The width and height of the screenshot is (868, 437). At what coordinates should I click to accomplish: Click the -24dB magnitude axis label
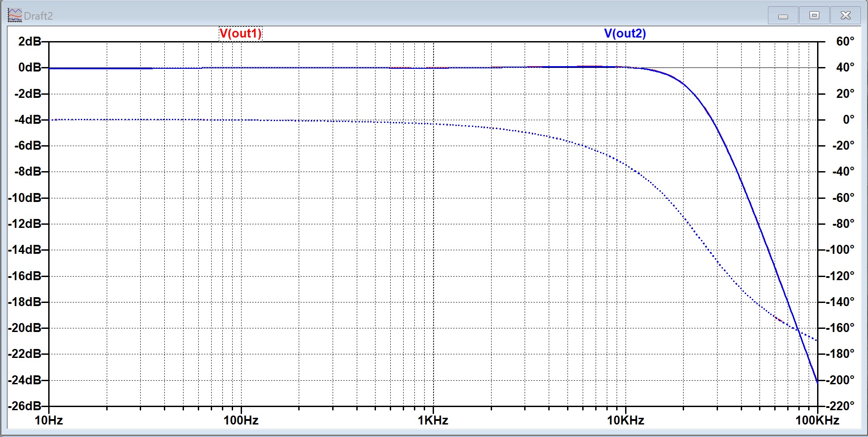pyautogui.click(x=25, y=380)
